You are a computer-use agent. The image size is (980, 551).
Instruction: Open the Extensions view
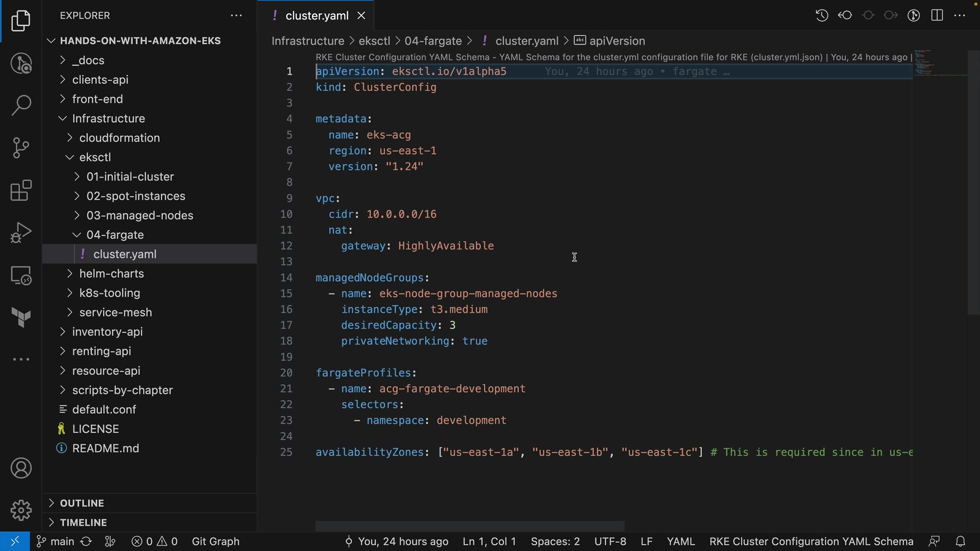click(x=21, y=191)
